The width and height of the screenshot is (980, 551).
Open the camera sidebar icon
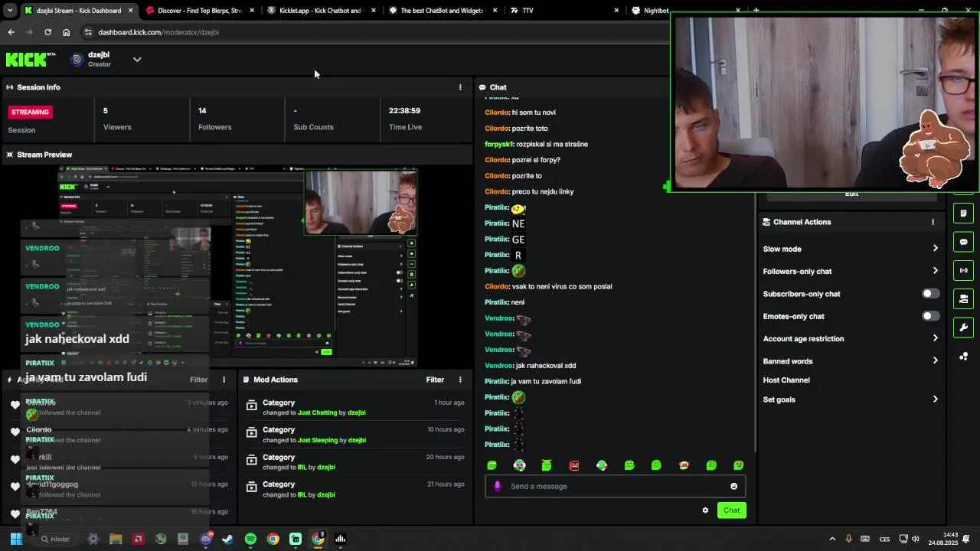coord(963,298)
